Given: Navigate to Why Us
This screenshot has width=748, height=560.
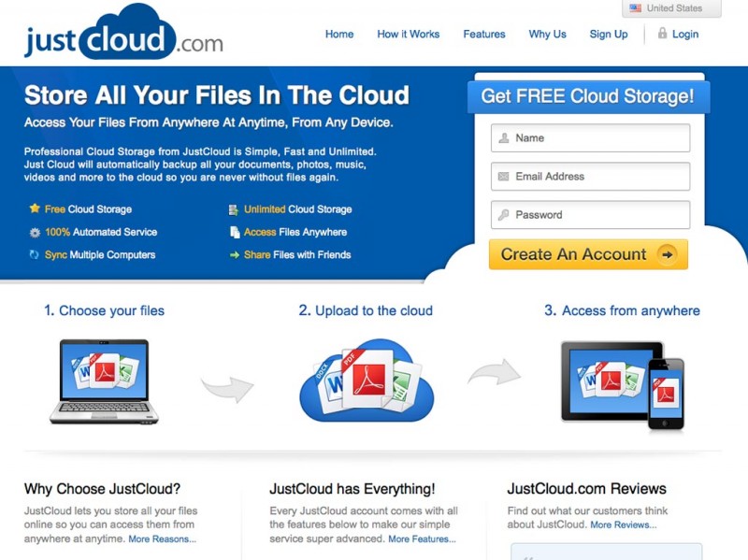Looking at the screenshot, I should [547, 35].
